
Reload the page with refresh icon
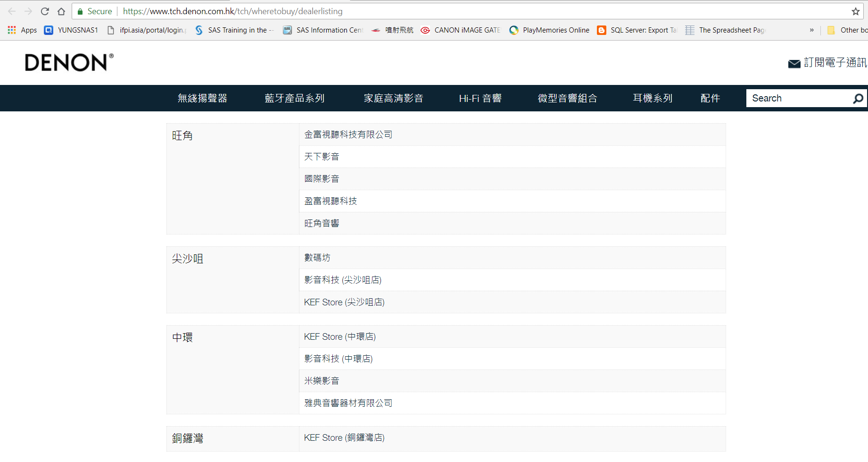[45, 11]
